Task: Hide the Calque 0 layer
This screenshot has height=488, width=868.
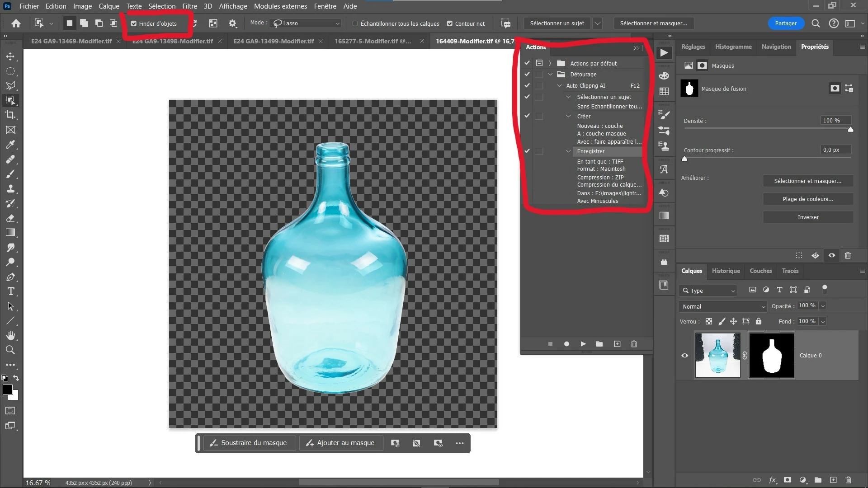Action: point(684,356)
